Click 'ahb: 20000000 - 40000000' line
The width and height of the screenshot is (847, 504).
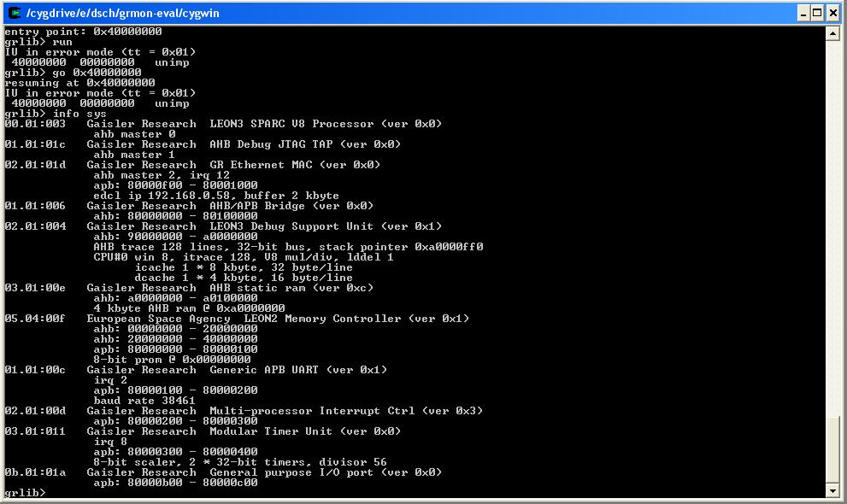[x=175, y=339]
